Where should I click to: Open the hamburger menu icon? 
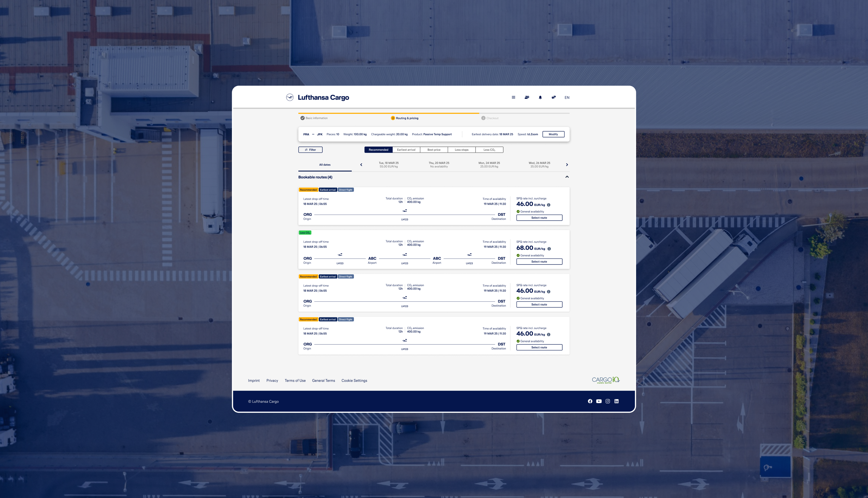(x=513, y=97)
